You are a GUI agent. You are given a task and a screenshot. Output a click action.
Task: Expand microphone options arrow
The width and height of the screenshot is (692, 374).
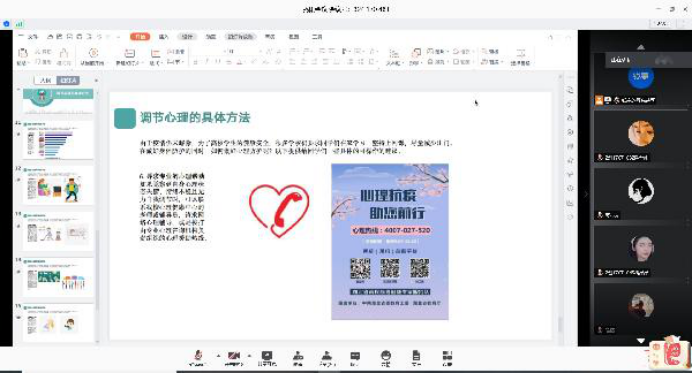coord(218,355)
